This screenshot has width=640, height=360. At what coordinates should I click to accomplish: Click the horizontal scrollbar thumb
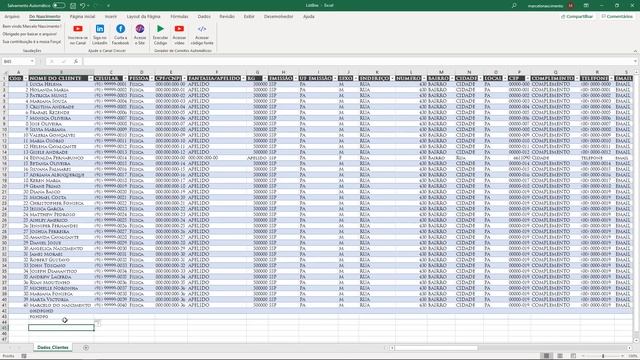[436, 348]
